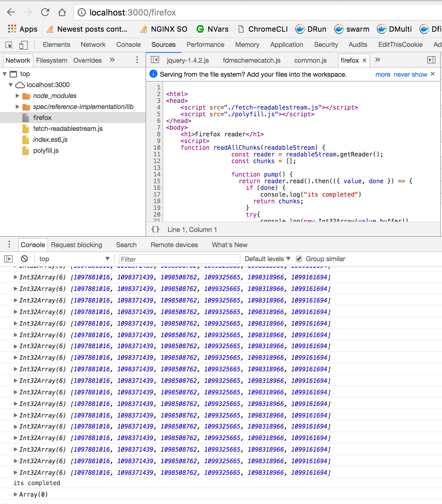442x504 pixels.
Task: Dismiss the workspace info banner
Action: [x=433, y=74]
